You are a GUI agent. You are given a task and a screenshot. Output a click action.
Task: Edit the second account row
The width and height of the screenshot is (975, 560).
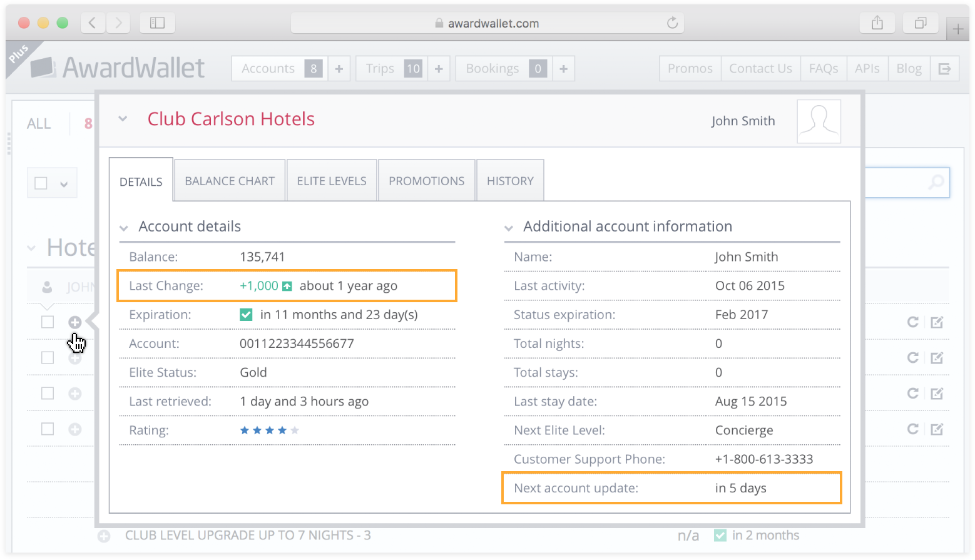937,357
